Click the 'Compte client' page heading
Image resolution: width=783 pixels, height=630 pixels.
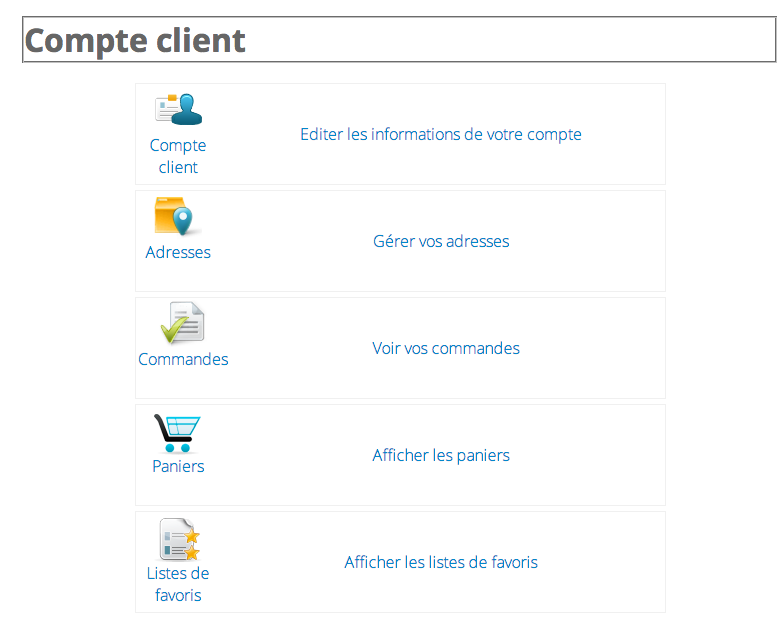pos(135,40)
